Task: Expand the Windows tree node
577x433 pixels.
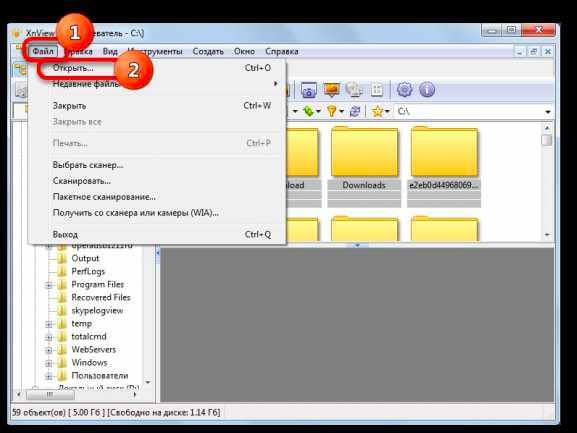Action: tap(49, 363)
